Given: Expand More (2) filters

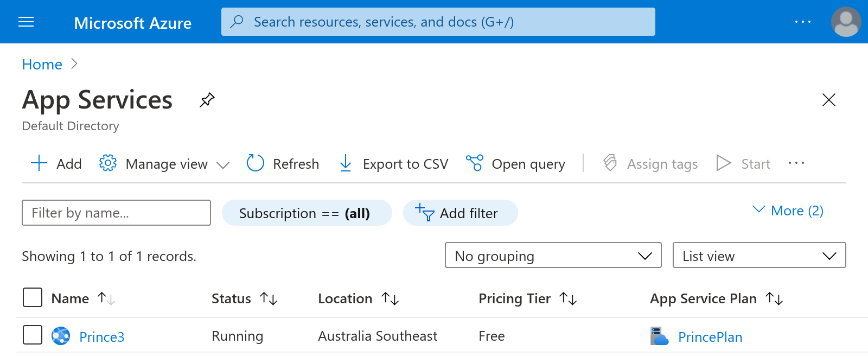Looking at the screenshot, I should [x=788, y=211].
